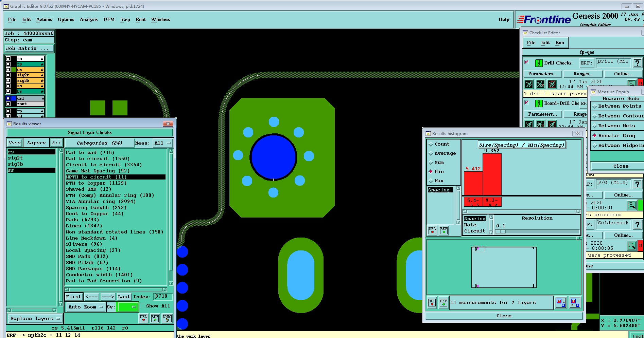
Task: Open the DFM menu
Action: (109, 20)
